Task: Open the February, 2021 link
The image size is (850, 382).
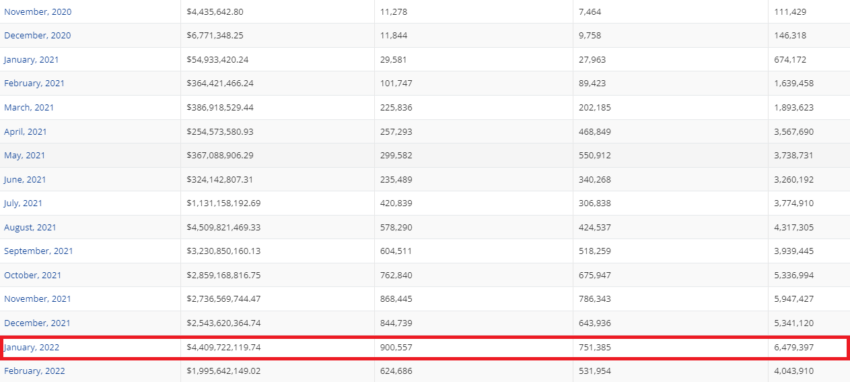Action: [x=34, y=83]
